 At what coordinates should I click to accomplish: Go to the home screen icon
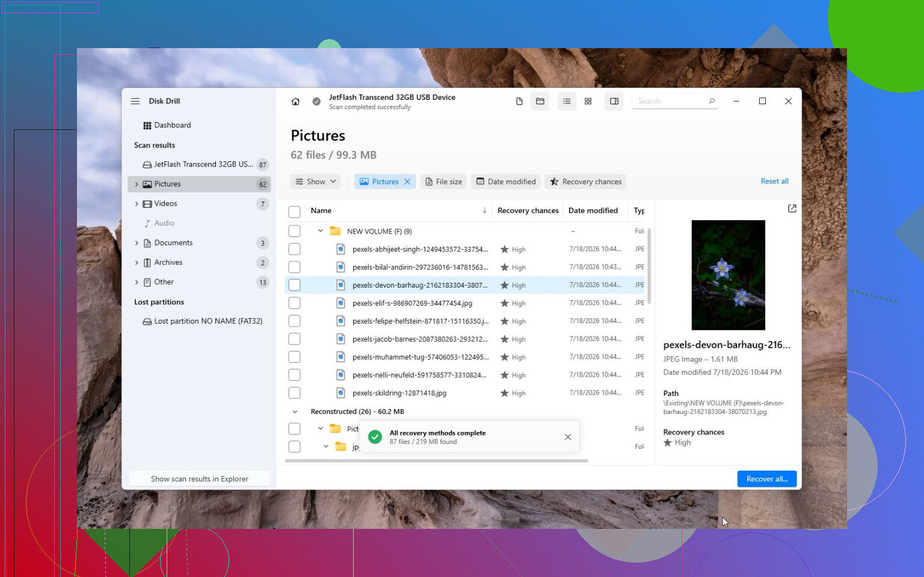pos(295,102)
